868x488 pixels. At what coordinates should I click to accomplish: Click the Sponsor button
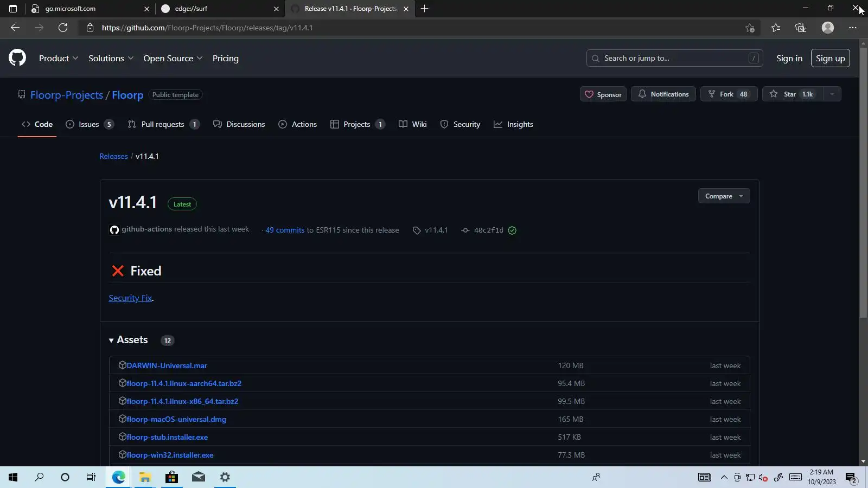point(603,94)
